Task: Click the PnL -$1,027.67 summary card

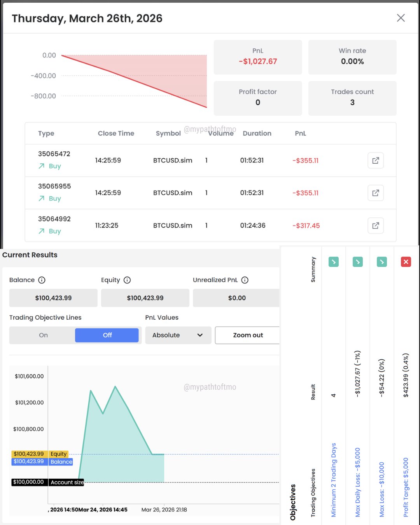Action: pyautogui.click(x=258, y=57)
